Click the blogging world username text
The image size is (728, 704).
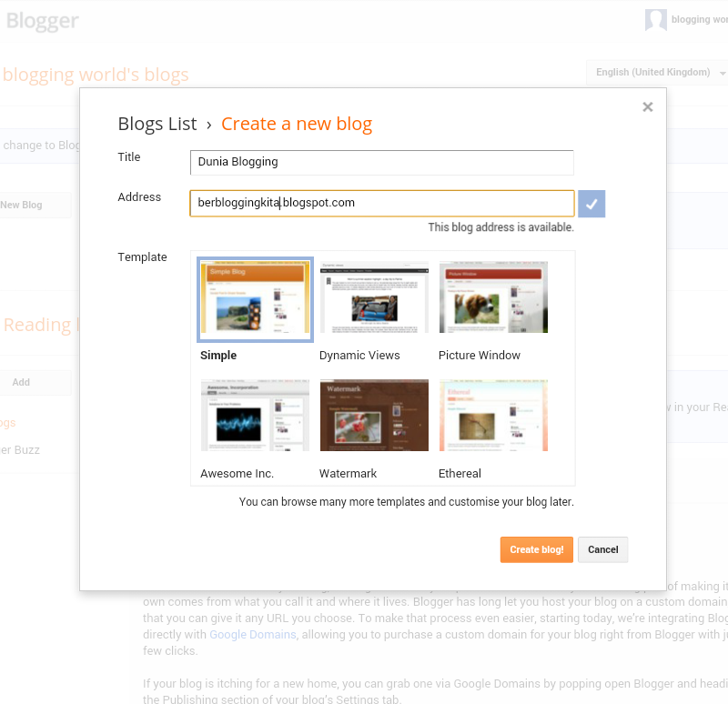coord(699,19)
